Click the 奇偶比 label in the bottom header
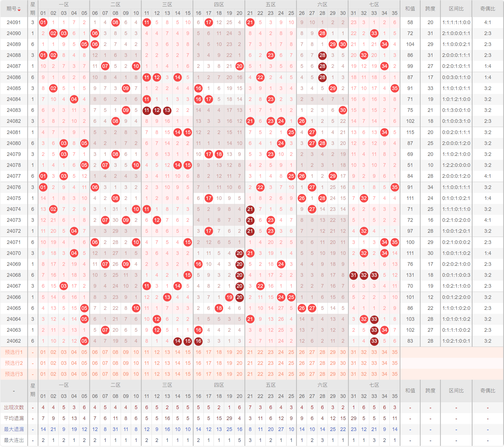Screen dimensions: 504x447 (487, 391)
